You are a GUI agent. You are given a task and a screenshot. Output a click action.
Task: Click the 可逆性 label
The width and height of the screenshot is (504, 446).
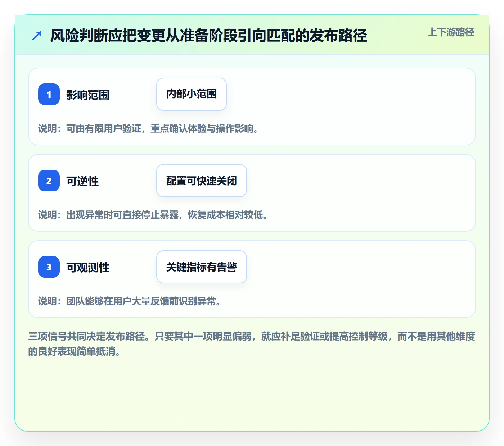tap(82, 181)
